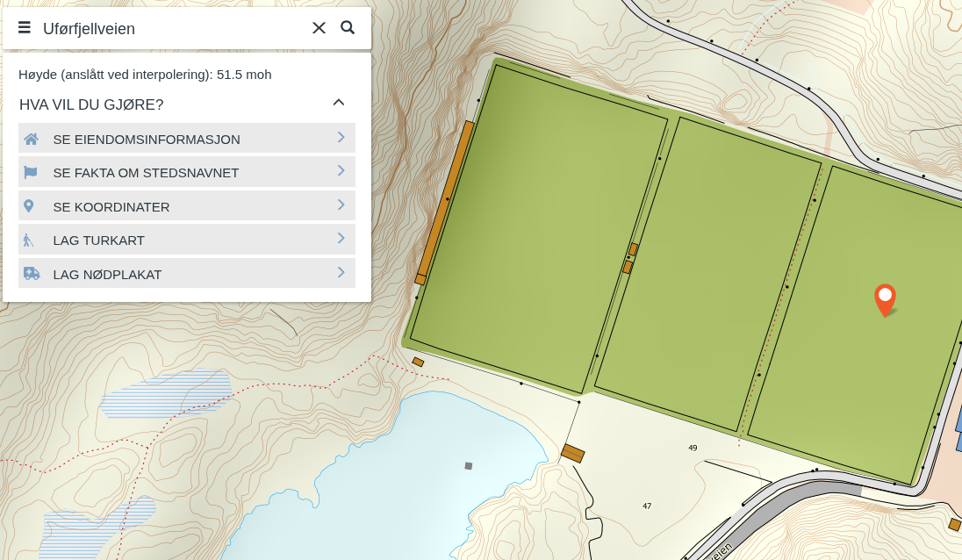Clear the search field with X icon
The width and height of the screenshot is (962, 560).
click(x=319, y=27)
